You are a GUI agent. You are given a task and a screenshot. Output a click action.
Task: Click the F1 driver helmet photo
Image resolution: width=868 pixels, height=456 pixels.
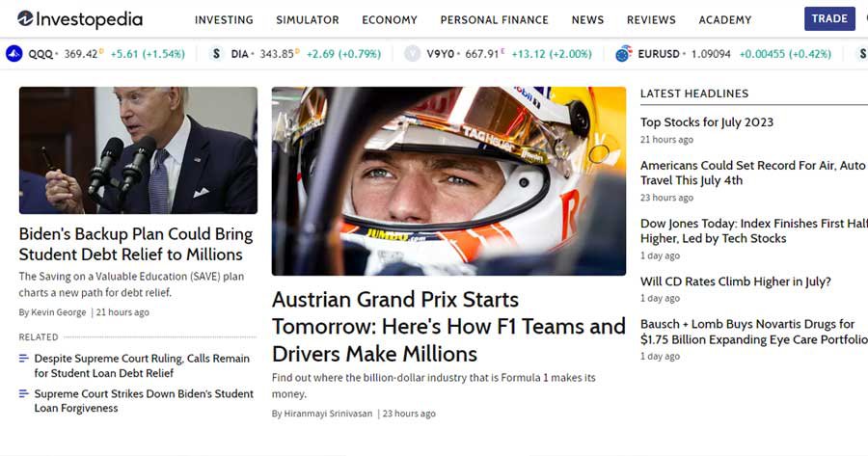pyautogui.click(x=448, y=181)
